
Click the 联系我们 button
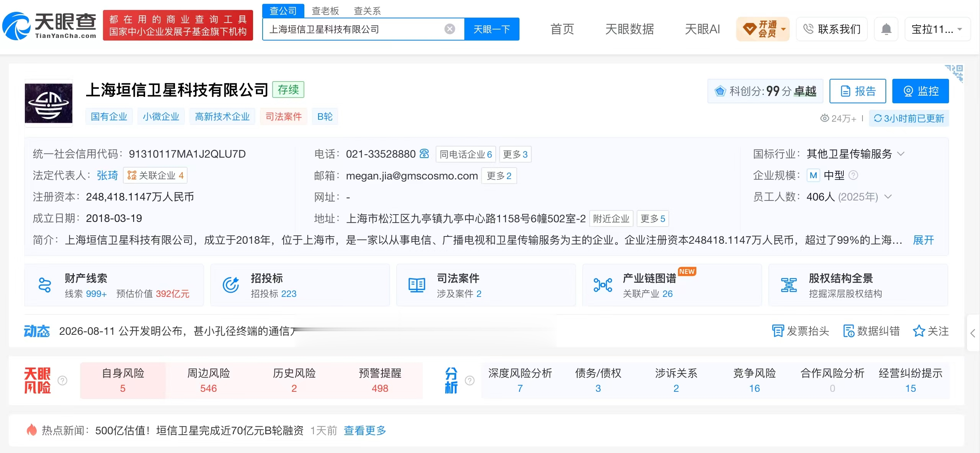click(x=832, y=29)
